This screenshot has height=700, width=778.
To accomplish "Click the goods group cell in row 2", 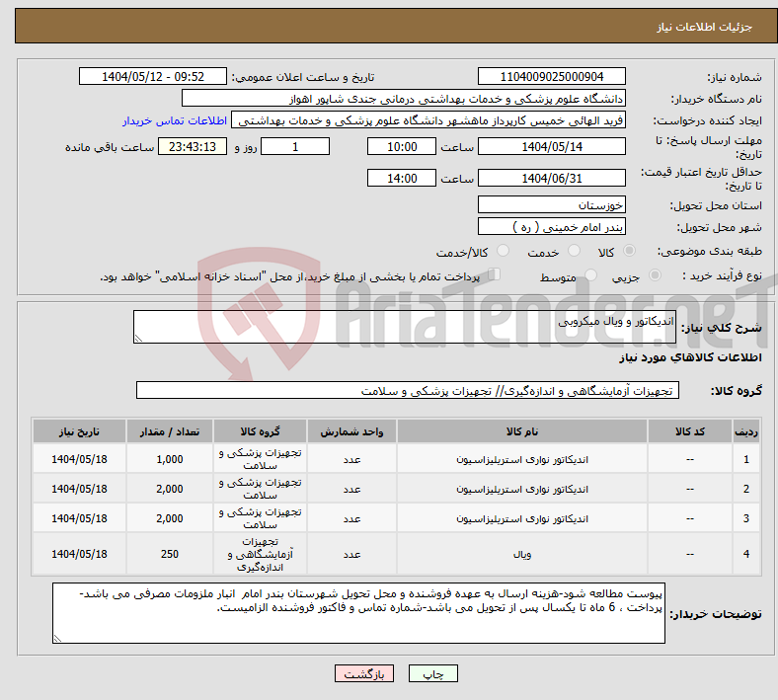I will pos(260,489).
